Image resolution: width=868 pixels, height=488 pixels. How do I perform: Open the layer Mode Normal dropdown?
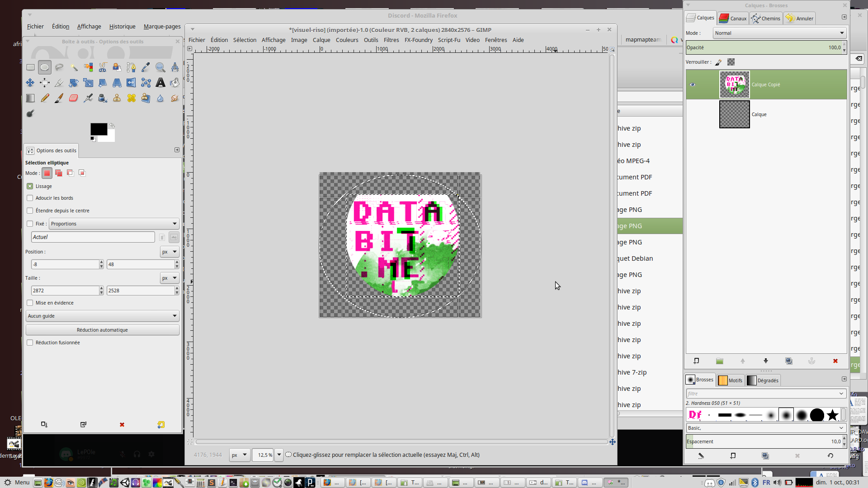pos(779,33)
